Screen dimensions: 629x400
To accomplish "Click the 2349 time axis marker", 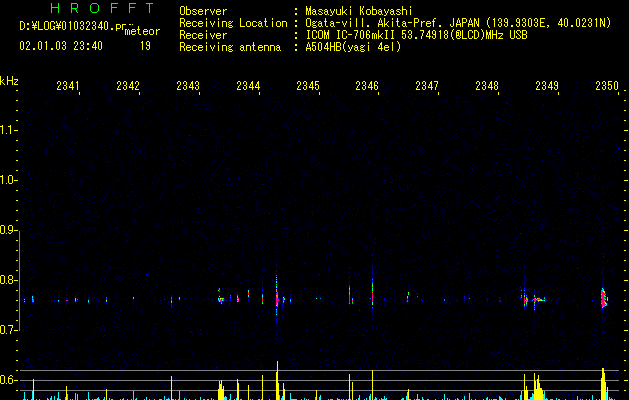I will click(547, 85).
